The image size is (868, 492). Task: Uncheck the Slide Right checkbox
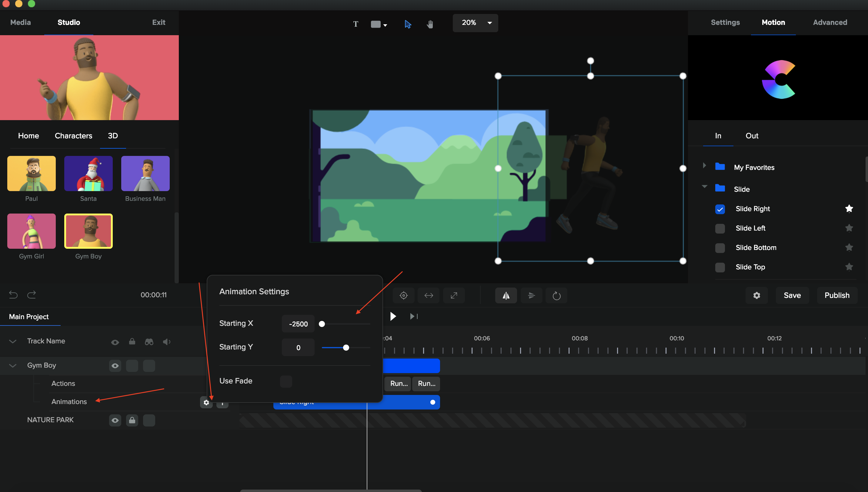(x=720, y=209)
